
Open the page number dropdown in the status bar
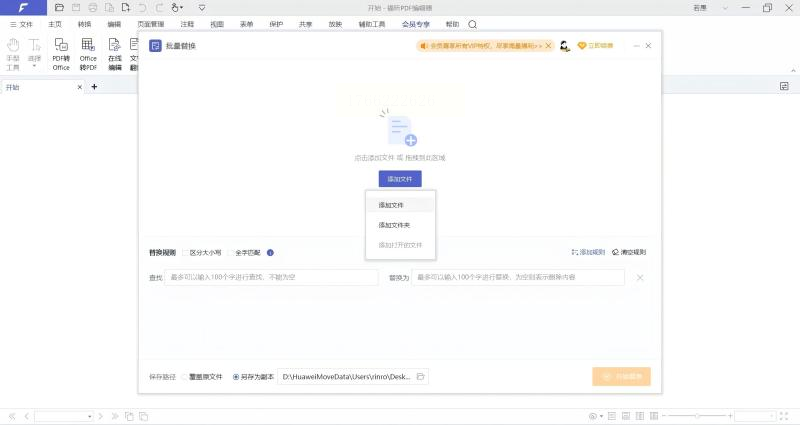pos(89,416)
